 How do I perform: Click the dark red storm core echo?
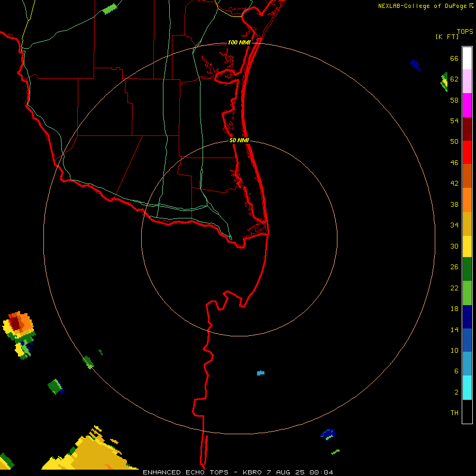[14, 323]
